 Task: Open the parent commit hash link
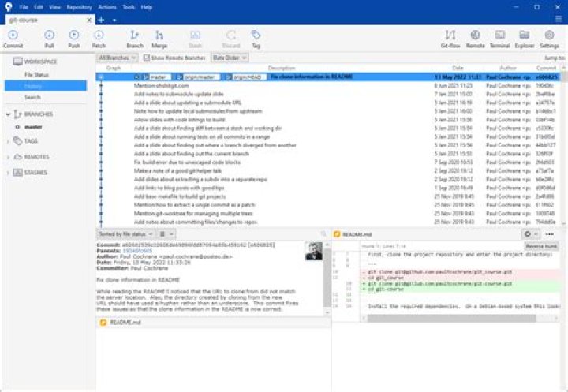pos(137,250)
